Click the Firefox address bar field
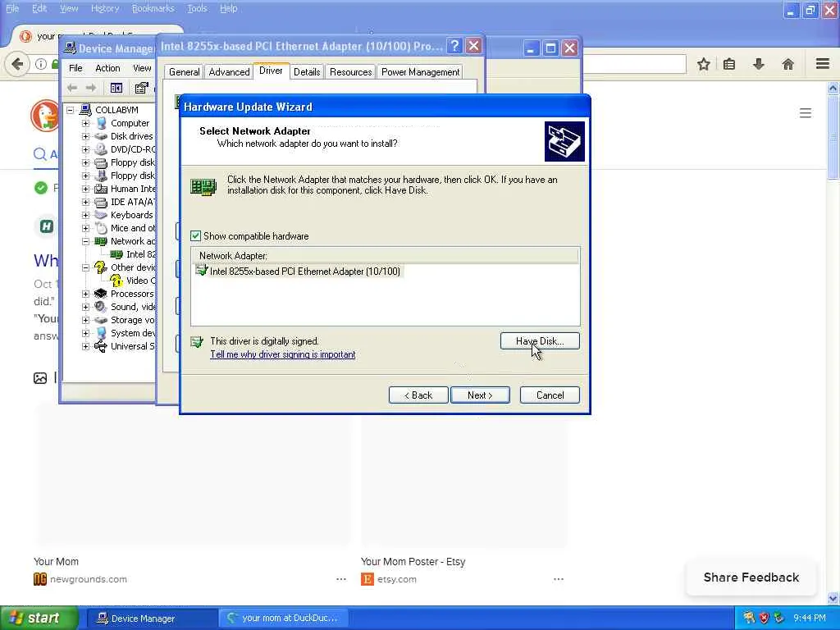 click(634, 64)
